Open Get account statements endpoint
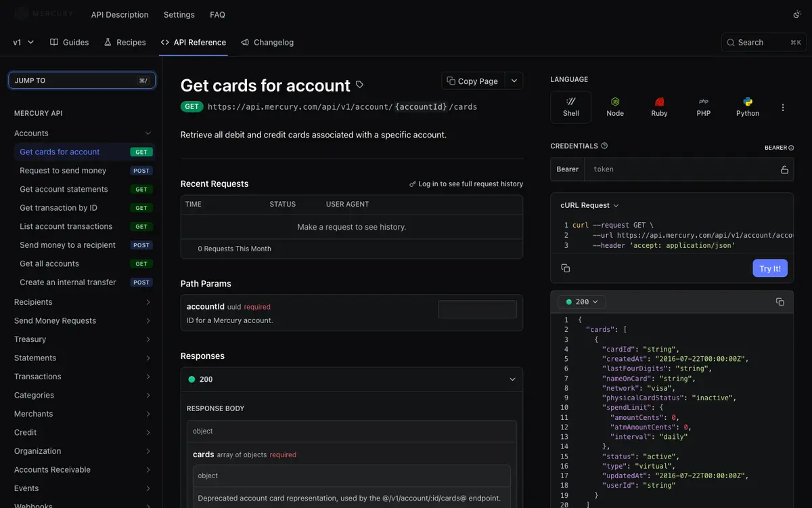 tap(85, 189)
